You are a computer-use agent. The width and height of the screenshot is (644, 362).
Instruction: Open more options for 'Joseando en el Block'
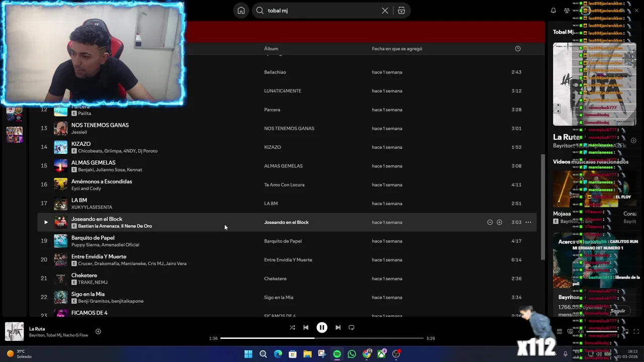point(528,222)
